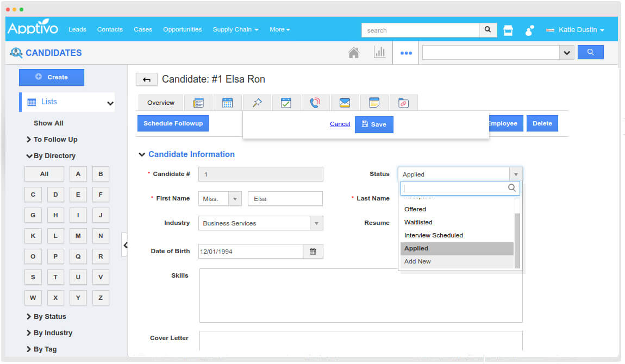Click the status list scrollbar
The image size is (625, 364).
tap(517, 239)
